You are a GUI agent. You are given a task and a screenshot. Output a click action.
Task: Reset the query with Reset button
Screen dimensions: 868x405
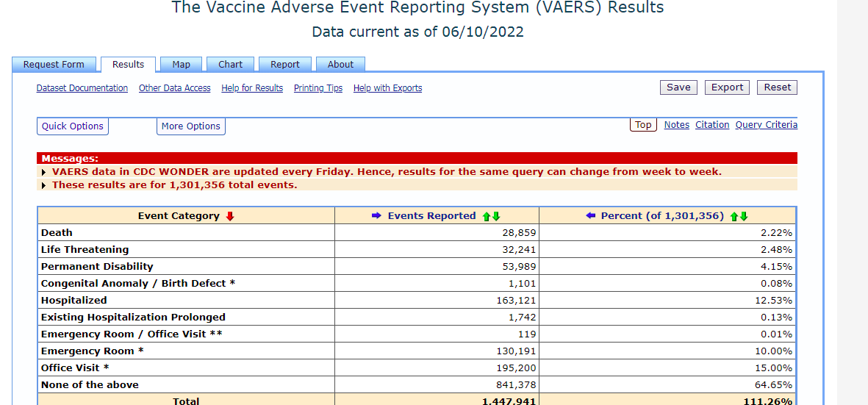(x=777, y=87)
